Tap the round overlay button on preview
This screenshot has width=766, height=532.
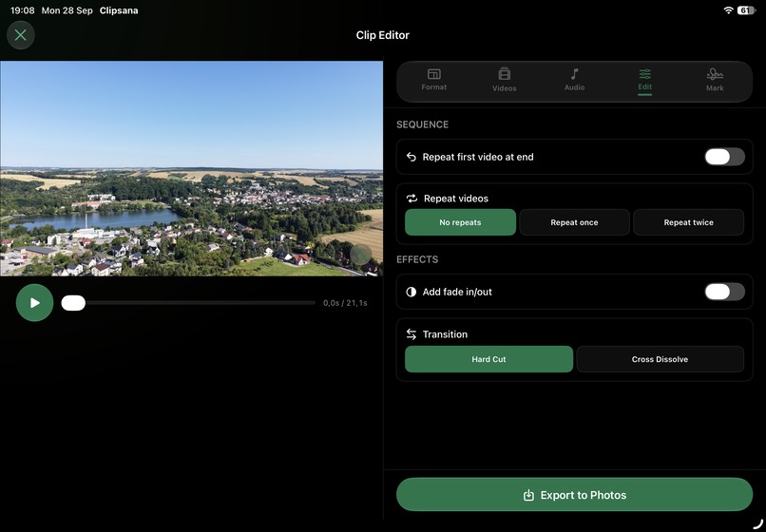click(360, 255)
